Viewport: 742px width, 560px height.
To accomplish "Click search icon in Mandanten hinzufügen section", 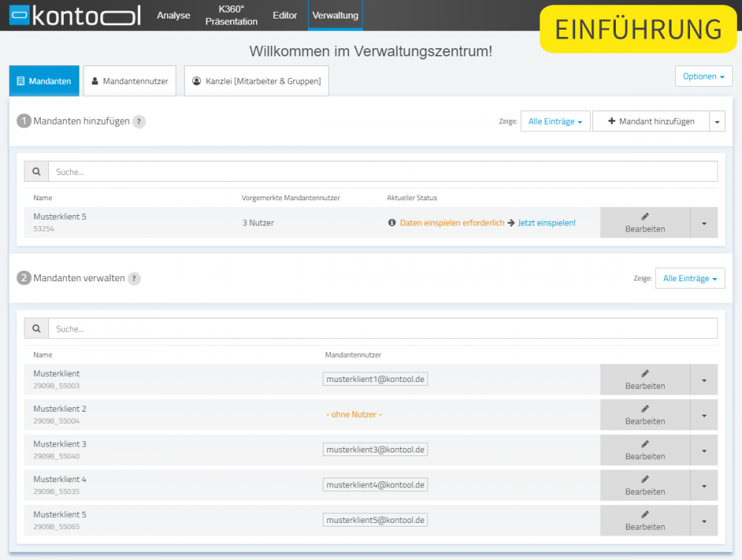I will pyautogui.click(x=36, y=171).
